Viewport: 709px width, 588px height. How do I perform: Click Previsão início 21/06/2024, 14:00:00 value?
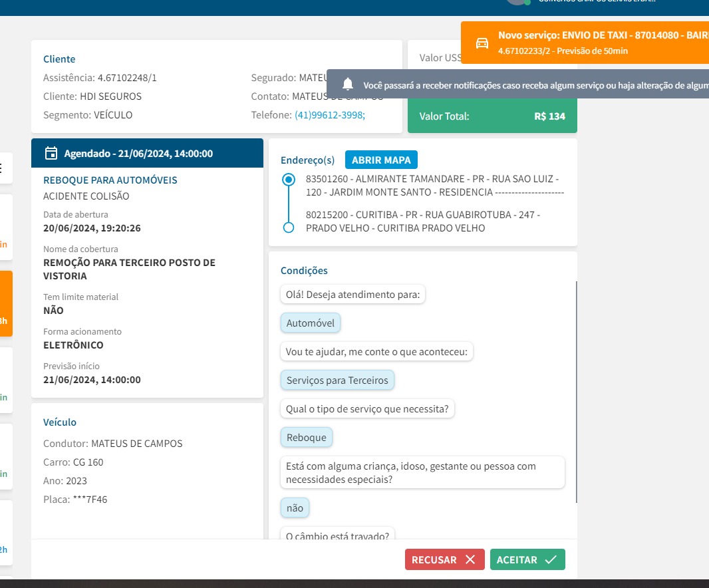point(92,380)
